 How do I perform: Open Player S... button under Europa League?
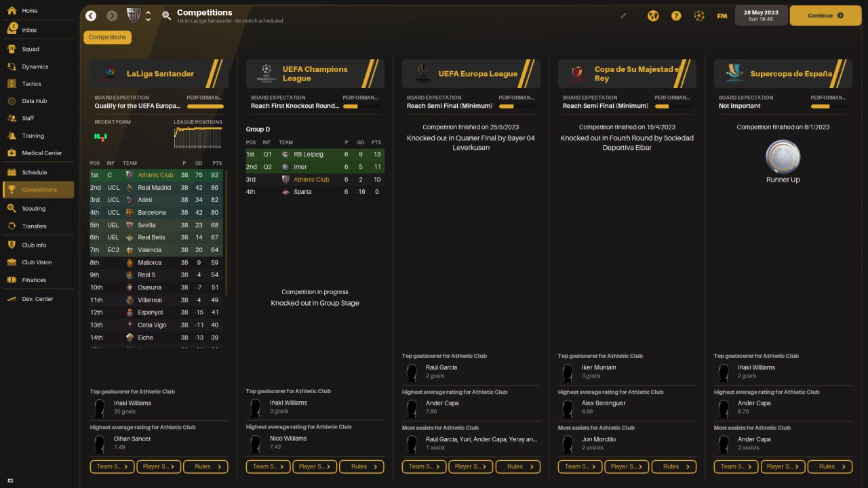pyautogui.click(x=471, y=466)
